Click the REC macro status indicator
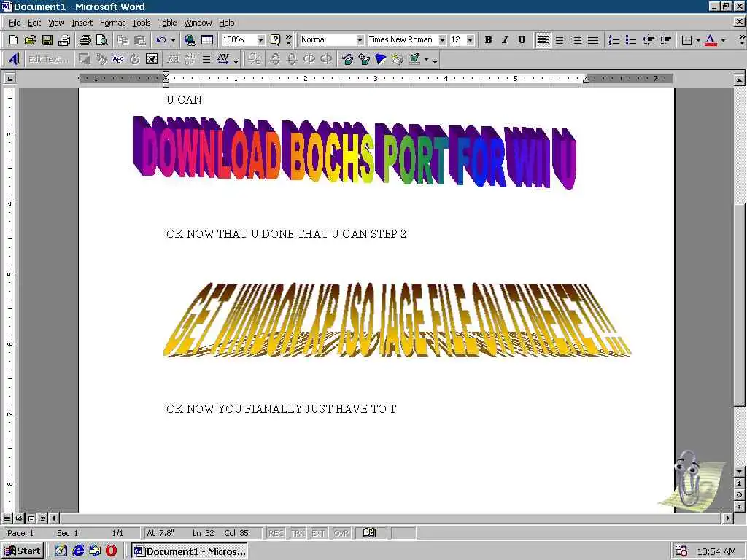Viewport: 747px width, 560px height. pyautogui.click(x=276, y=533)
